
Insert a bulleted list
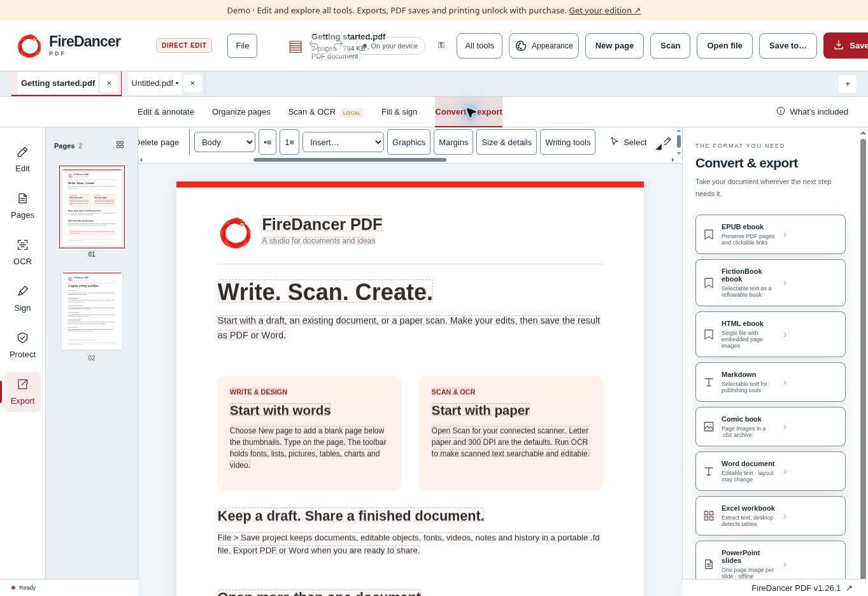click(x=267, y=142)
